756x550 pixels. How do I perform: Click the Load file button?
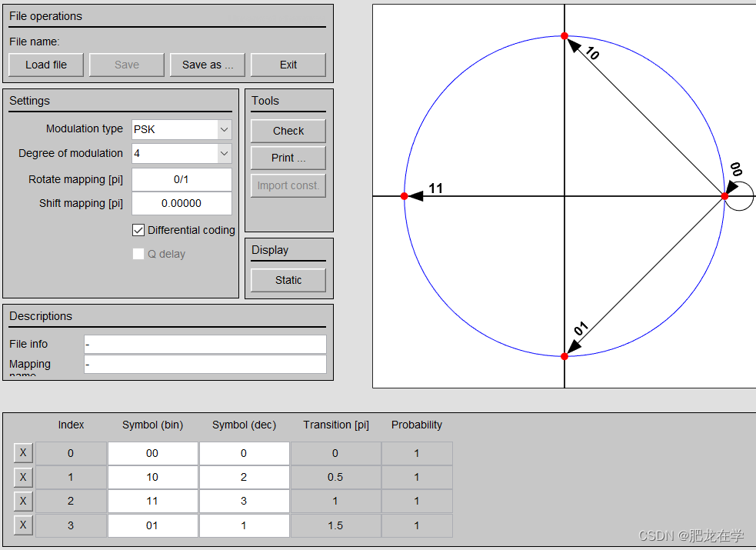(x=46, y=65)
